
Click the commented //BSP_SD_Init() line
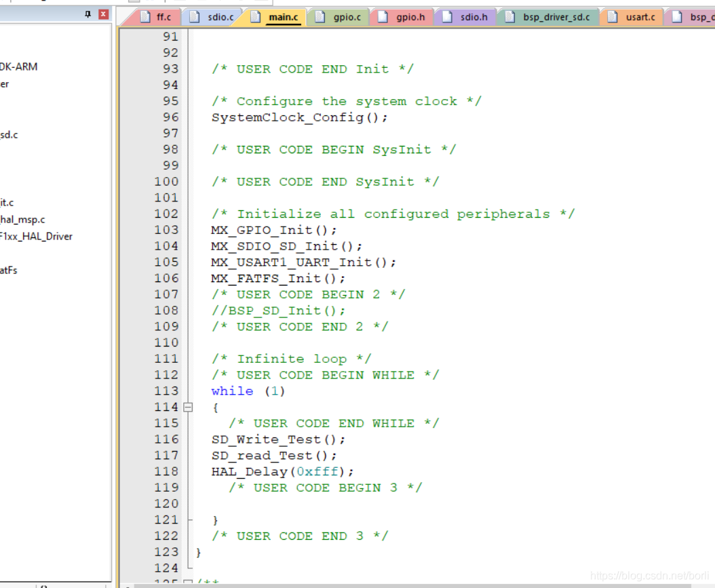tap(278, 311)
